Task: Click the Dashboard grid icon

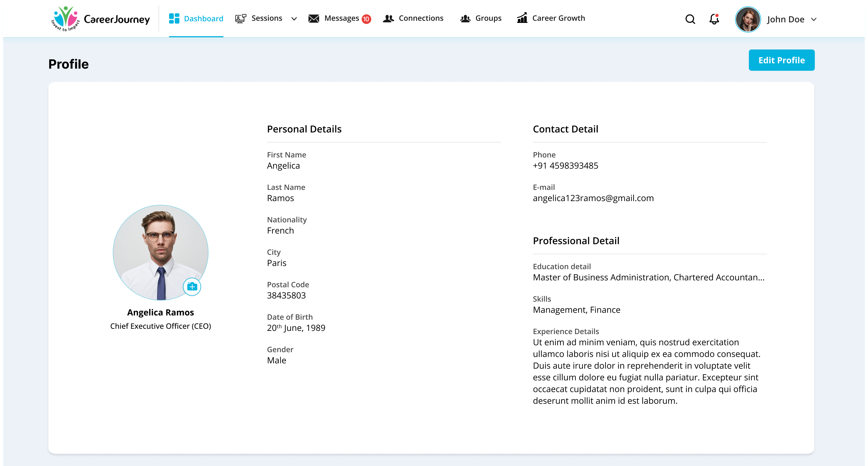Action: point(174,19)
